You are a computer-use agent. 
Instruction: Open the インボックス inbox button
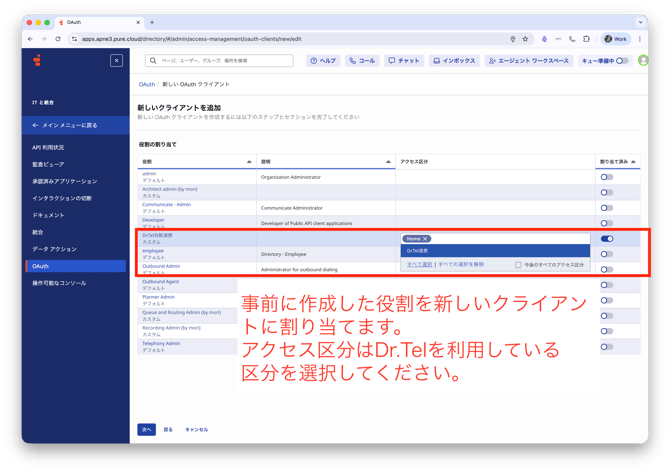tap(454, 61)
